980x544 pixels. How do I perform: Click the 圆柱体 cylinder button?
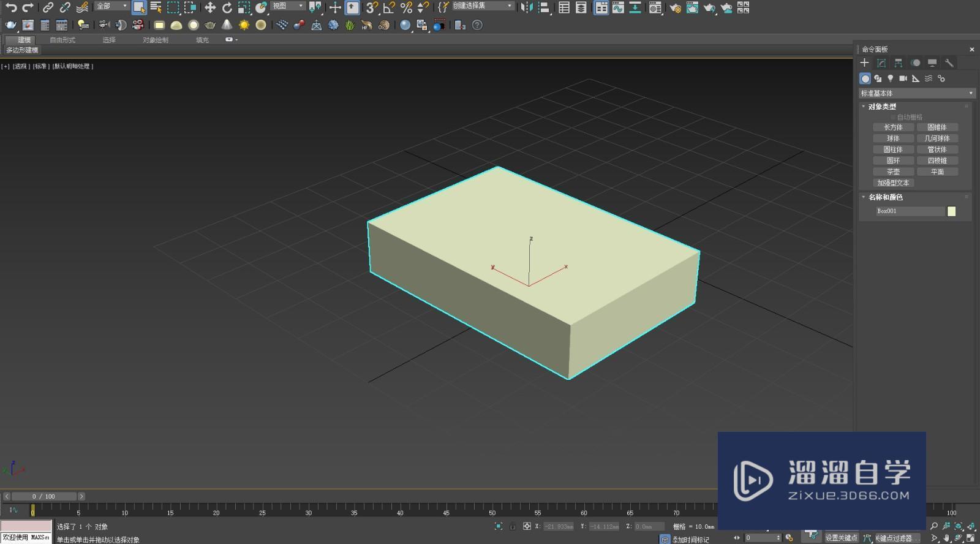[x=893, y=149]
